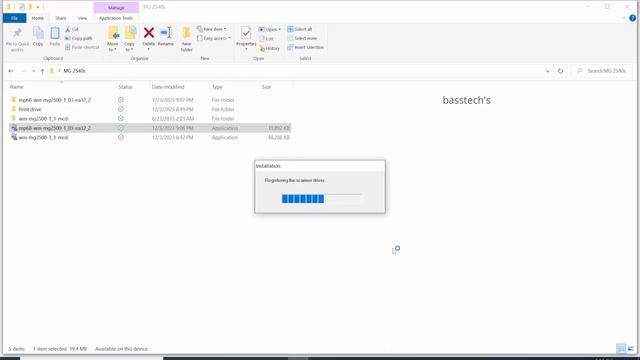The image size is (640, 360).
Task: Click Invert selection
Action: tap(305, 47)
